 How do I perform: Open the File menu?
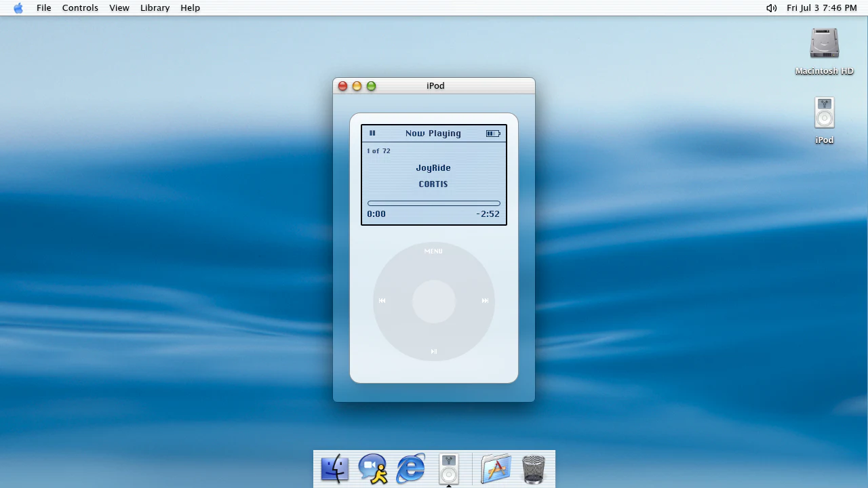tap(44, 8)
